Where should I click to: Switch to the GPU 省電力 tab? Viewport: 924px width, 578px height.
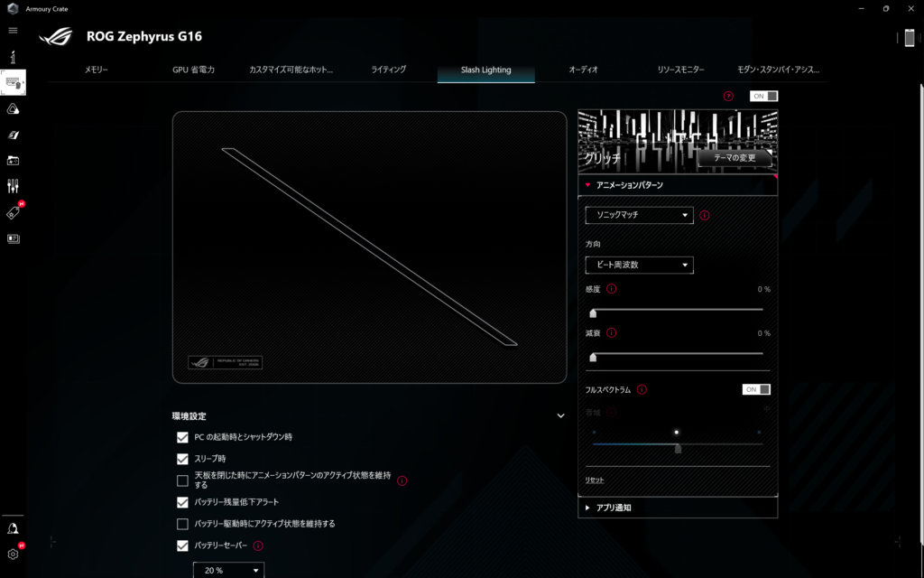(x=193, y=70)
